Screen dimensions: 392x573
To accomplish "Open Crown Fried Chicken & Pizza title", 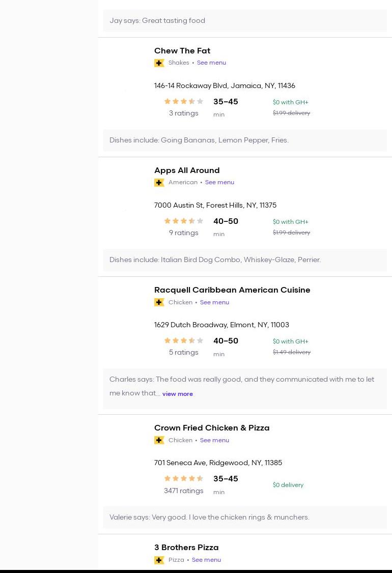I will pos(212,428).
